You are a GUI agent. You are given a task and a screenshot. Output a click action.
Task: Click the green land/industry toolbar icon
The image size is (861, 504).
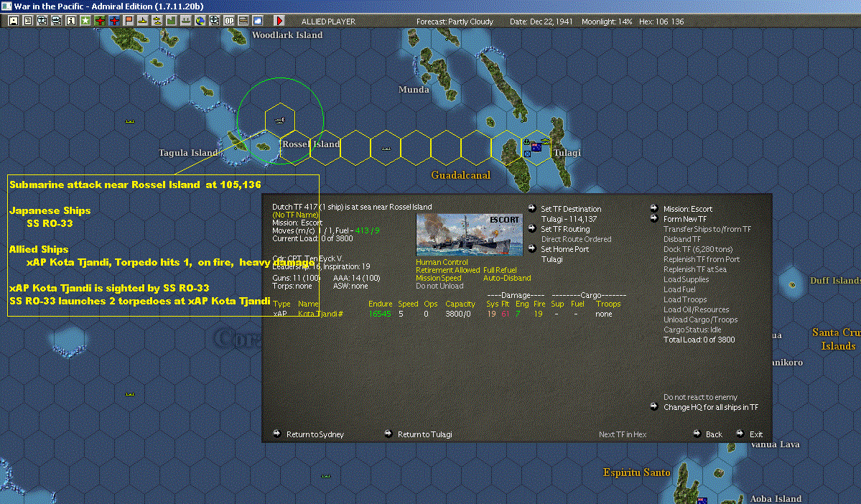(x=172, y=21)
